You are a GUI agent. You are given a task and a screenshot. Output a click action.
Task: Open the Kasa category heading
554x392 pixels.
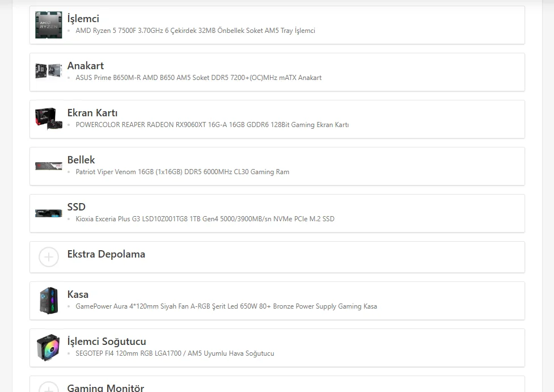pyautogui.click(x=78, y=294)
